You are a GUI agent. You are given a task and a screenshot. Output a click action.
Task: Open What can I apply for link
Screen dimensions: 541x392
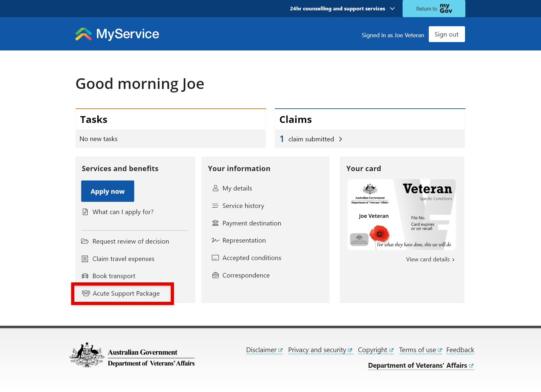[123, 212]
